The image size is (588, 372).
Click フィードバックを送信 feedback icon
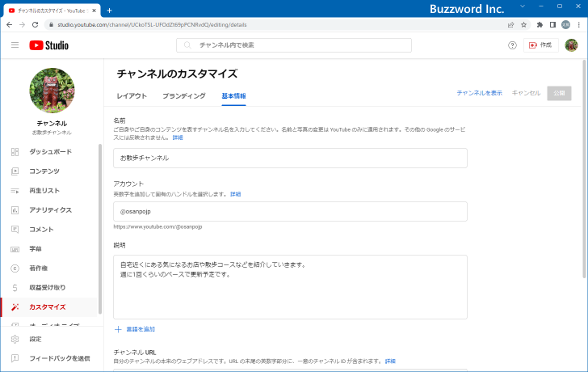(x=15, y=358)
